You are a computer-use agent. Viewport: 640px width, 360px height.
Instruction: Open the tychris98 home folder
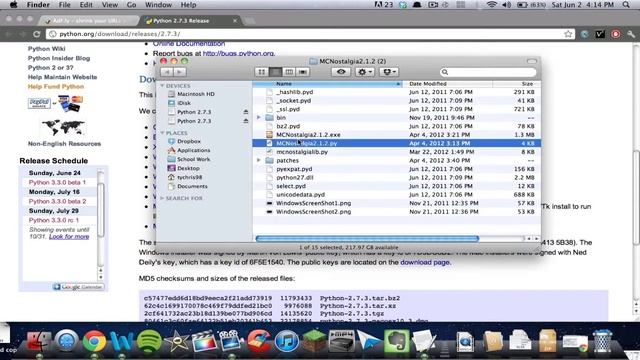click(189, 177)
